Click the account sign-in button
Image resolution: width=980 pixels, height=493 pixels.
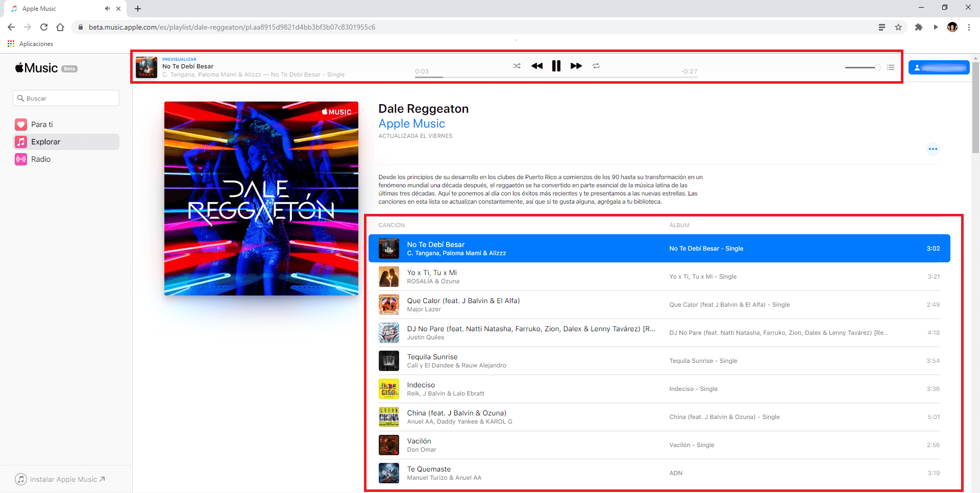click(x=939, y=67)
